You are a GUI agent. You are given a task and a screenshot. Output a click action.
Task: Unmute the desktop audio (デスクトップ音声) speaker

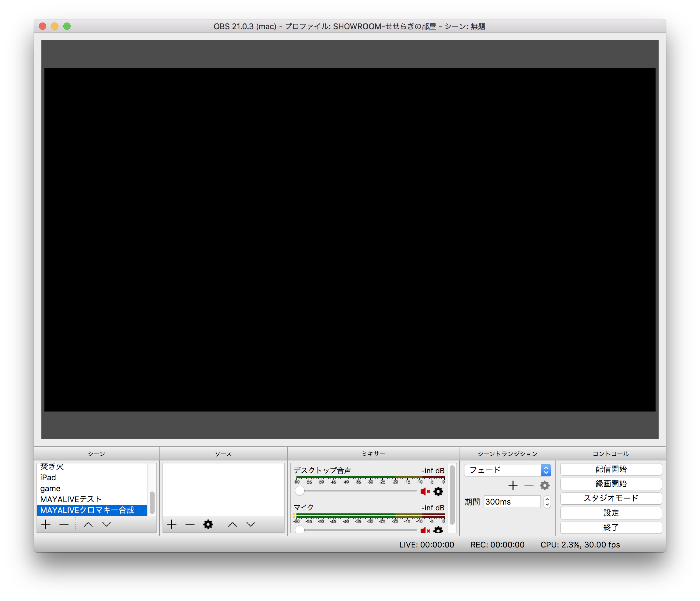coord(425,492)
